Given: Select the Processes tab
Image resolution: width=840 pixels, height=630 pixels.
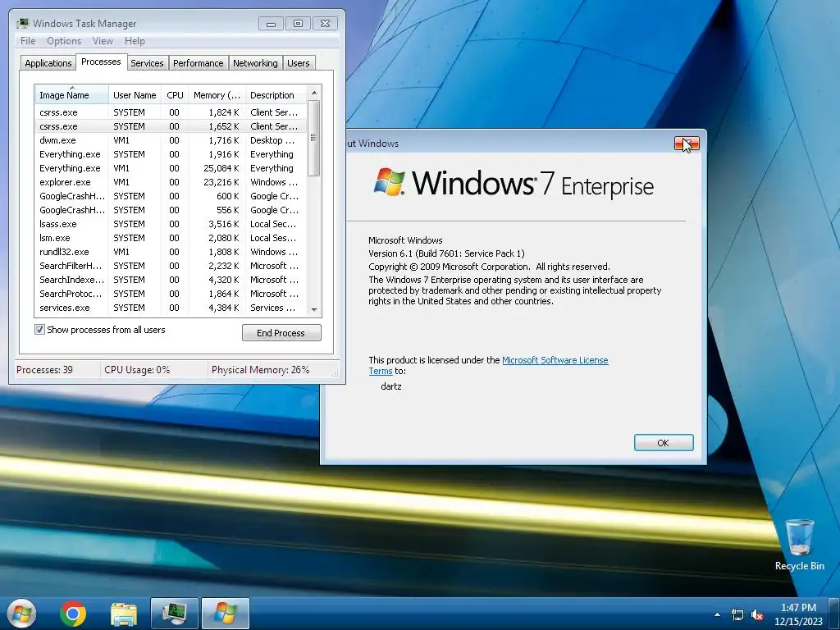Looking at the screenshot, I should (x=101, y=62).
